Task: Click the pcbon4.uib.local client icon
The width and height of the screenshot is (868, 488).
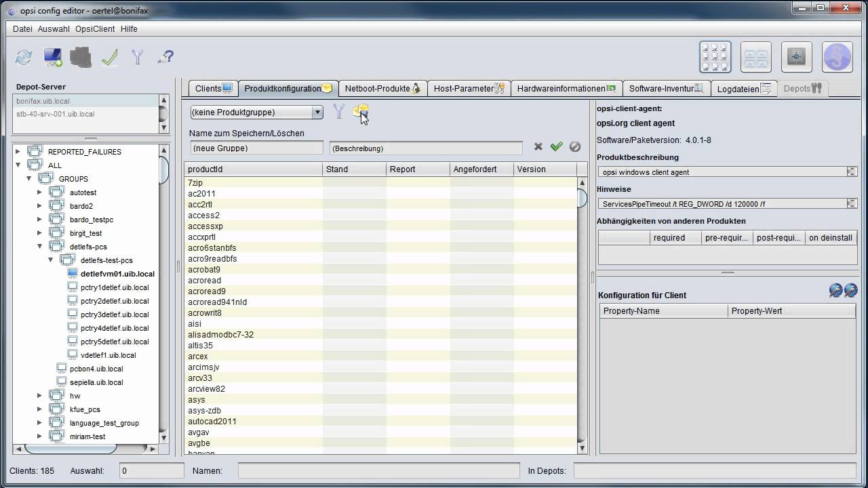Action: point(62,369)
